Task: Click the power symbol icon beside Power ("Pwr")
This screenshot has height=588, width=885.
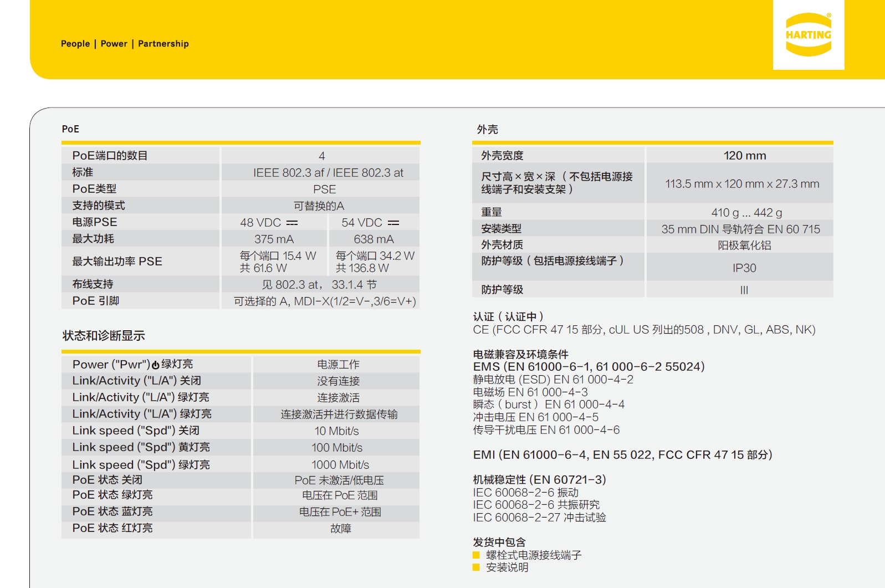Action: point(156,365)
